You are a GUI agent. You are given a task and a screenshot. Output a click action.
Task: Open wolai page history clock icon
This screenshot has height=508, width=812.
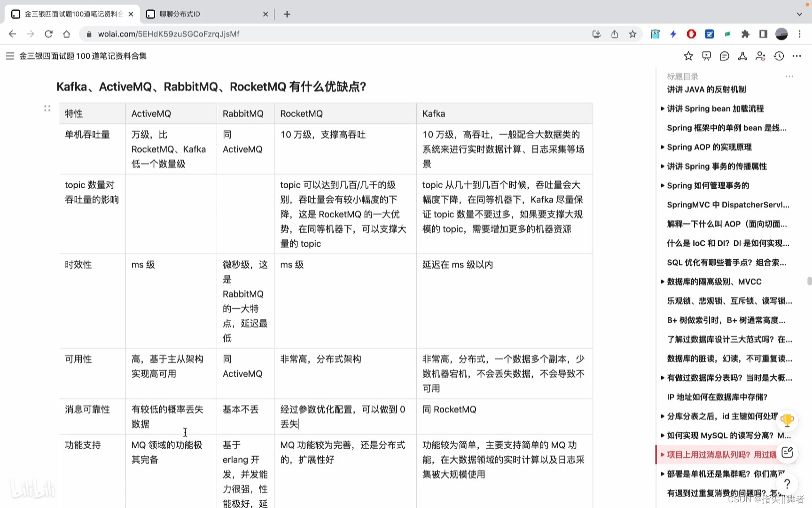[x=779, y=56]
